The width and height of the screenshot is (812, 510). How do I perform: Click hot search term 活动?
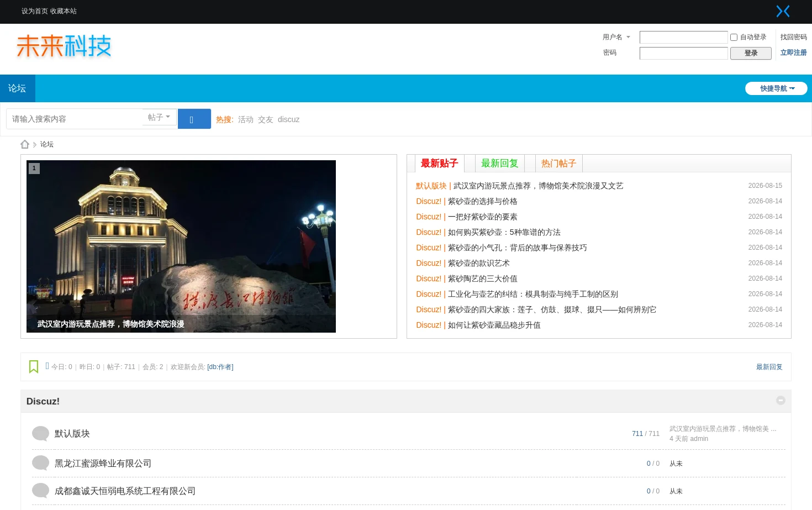[246, 119]
